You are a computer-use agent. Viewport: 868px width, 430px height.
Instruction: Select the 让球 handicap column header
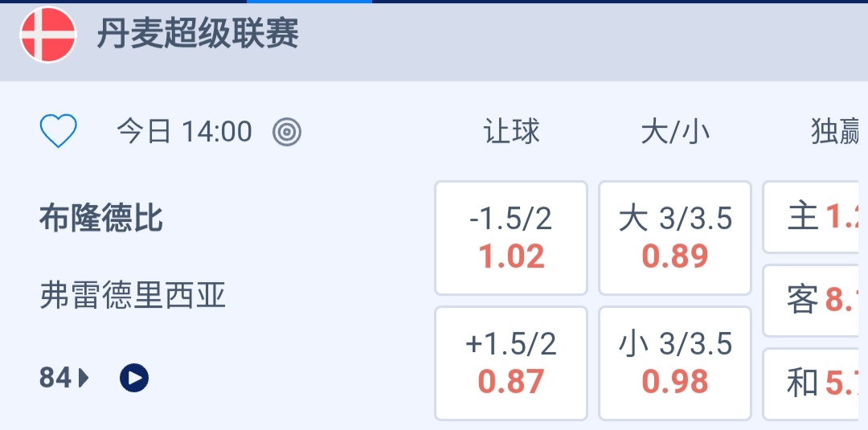[511, 132]
